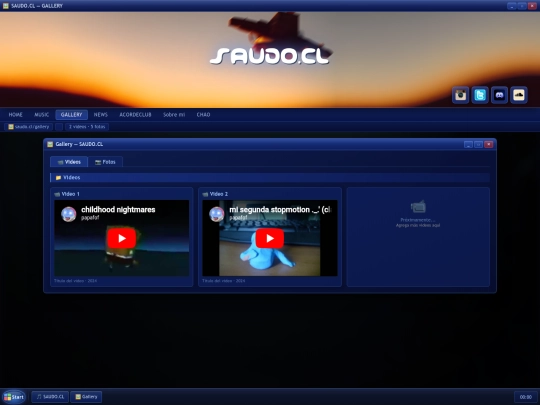Open the ACORDECLUB nav item
The width and height of the screenshot is (540, 405).
135,115
